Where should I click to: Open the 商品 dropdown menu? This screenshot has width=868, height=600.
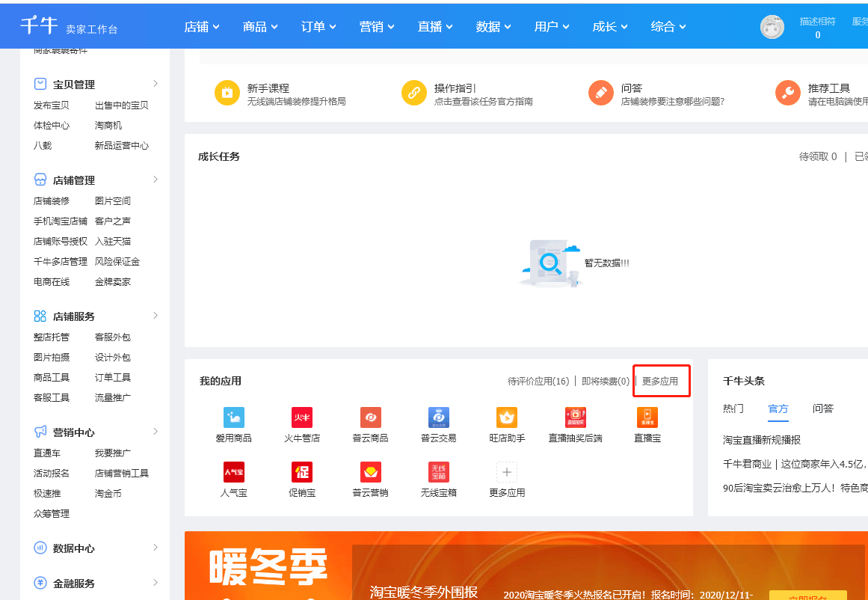tap(260, 27)
